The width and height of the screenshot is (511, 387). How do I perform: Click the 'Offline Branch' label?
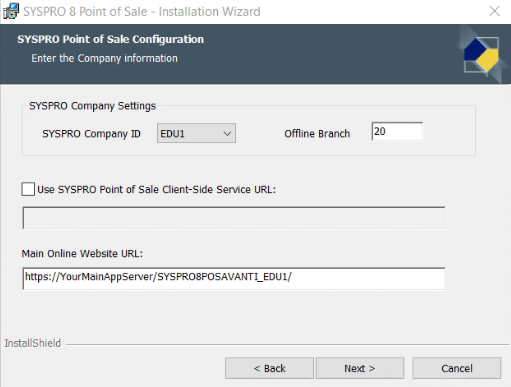point(317,133)
